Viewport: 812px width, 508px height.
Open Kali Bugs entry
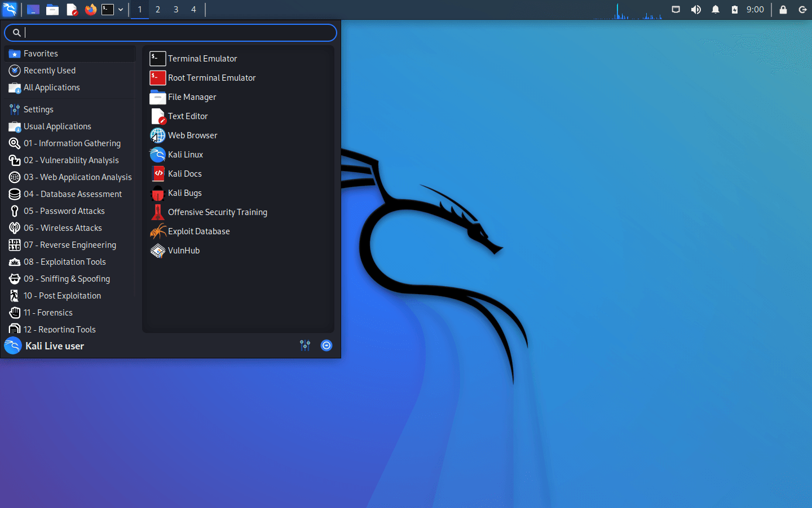tap(237, 193)
